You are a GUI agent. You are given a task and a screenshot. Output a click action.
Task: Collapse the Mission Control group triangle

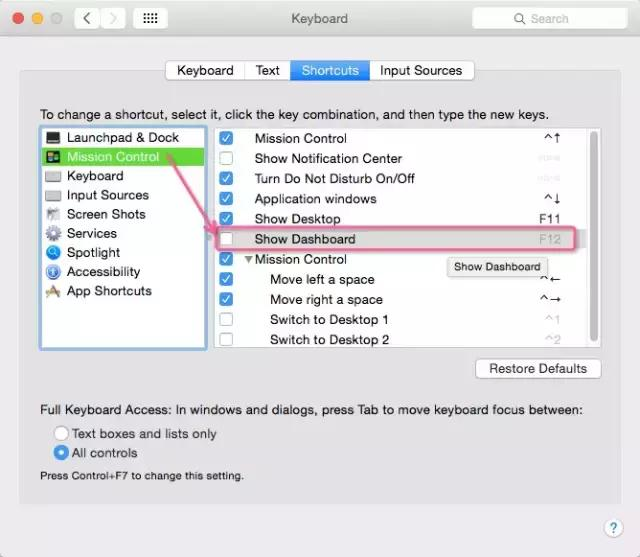point(248,259)
